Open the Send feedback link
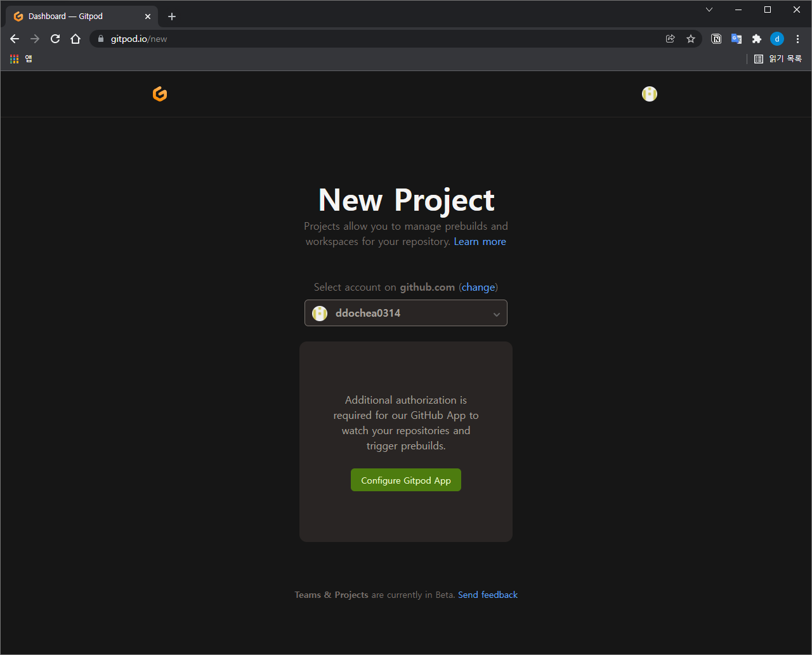812x655 pixels. [488, 595]
